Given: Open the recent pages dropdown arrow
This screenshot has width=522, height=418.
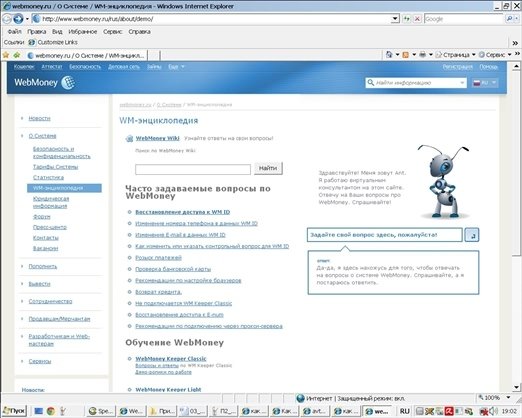Looking at the screenshot, I should (x=27, y=19).
